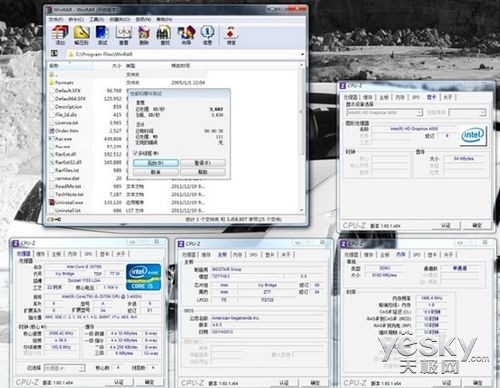500x388 pixels.
Task: Select the RarFiles.lst file row
Action: (128, 170)
